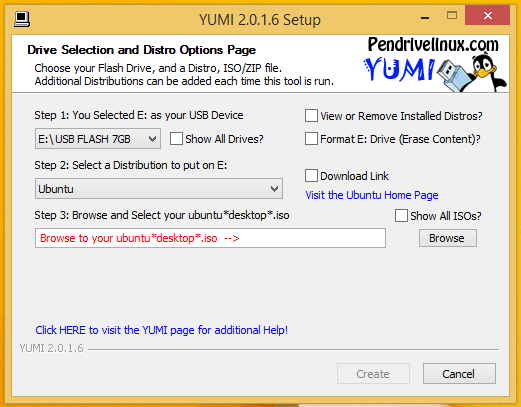Enable Show All ISOs checkbox
Viewport: 521px width, 407px height.
click(401, 216)
